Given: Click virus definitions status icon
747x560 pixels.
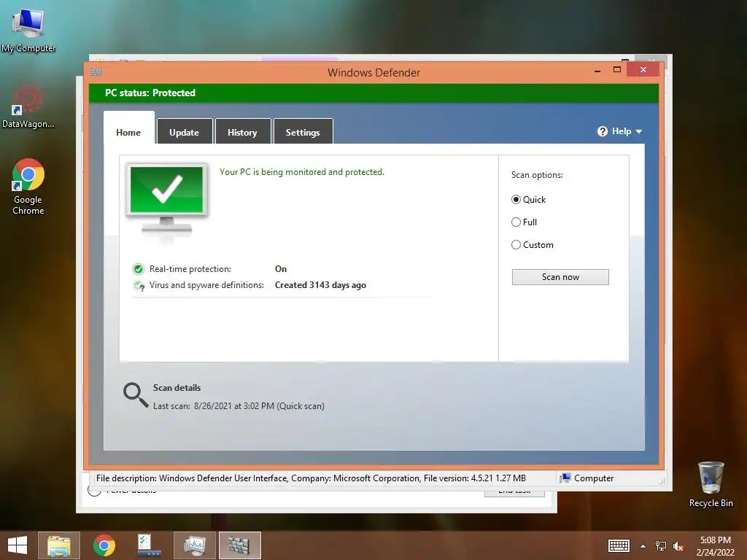Looking at the screenshot, I should point(139,285).
